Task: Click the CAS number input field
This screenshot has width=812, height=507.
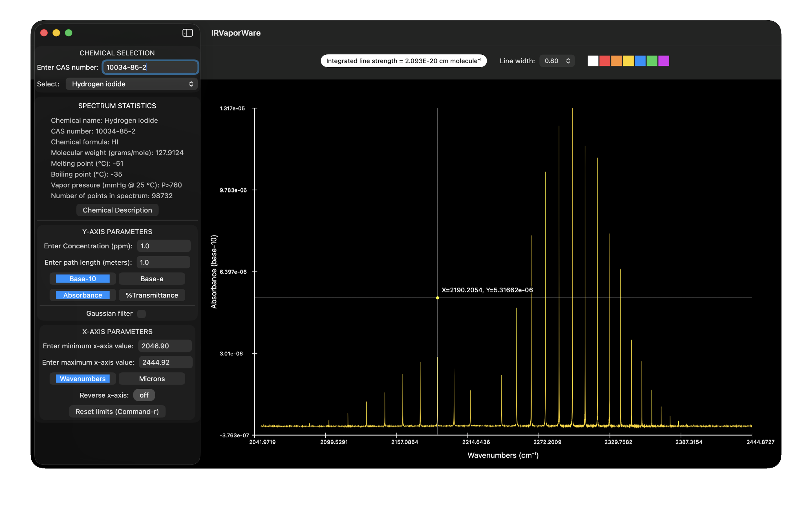Action: pyautogui.click(x=150, y=67)
